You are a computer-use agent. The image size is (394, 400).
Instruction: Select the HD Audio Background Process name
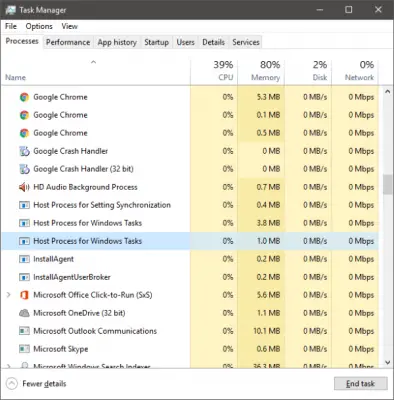pyautogui.click(x=85, y=187)
